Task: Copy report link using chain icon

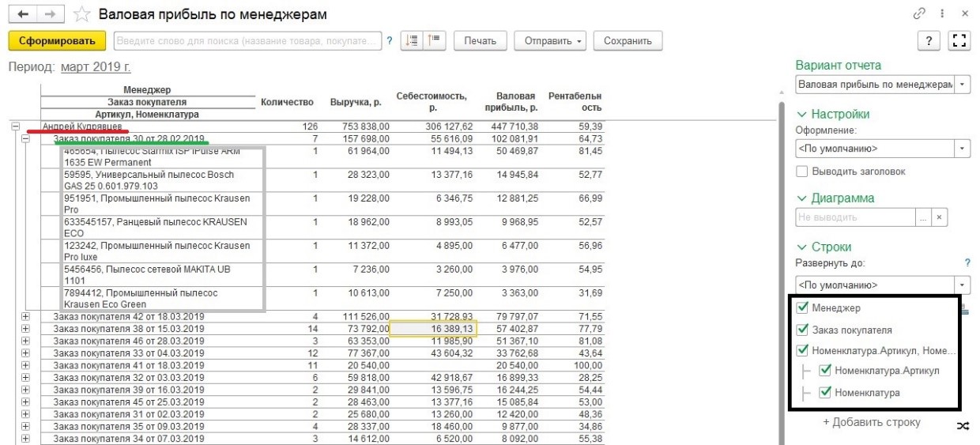Action: point(918,14)
